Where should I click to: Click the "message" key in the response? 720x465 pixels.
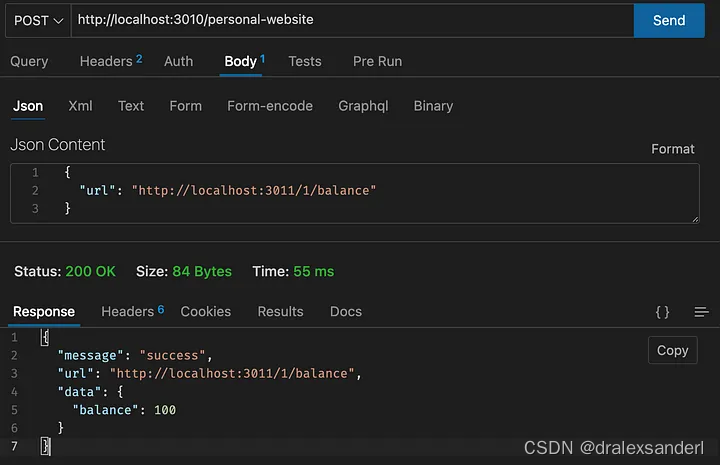[x=90, y=355]
